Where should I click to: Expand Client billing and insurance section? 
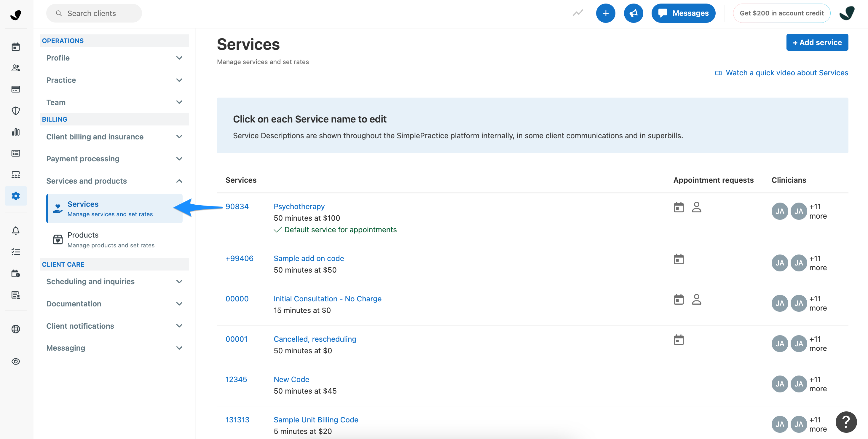[114, 136]
